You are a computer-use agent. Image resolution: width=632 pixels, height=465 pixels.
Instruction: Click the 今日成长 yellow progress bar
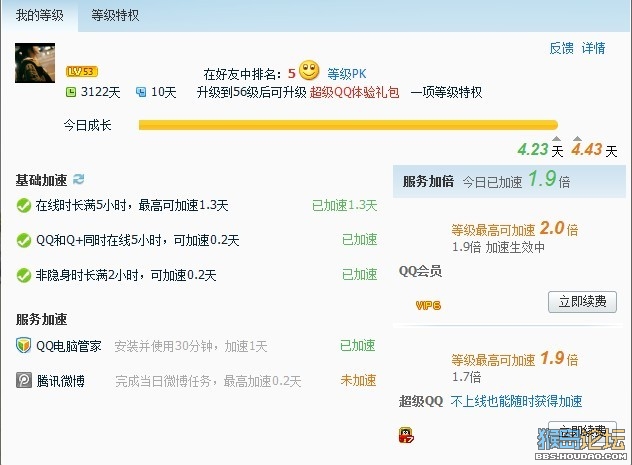(x=348, y=125)
